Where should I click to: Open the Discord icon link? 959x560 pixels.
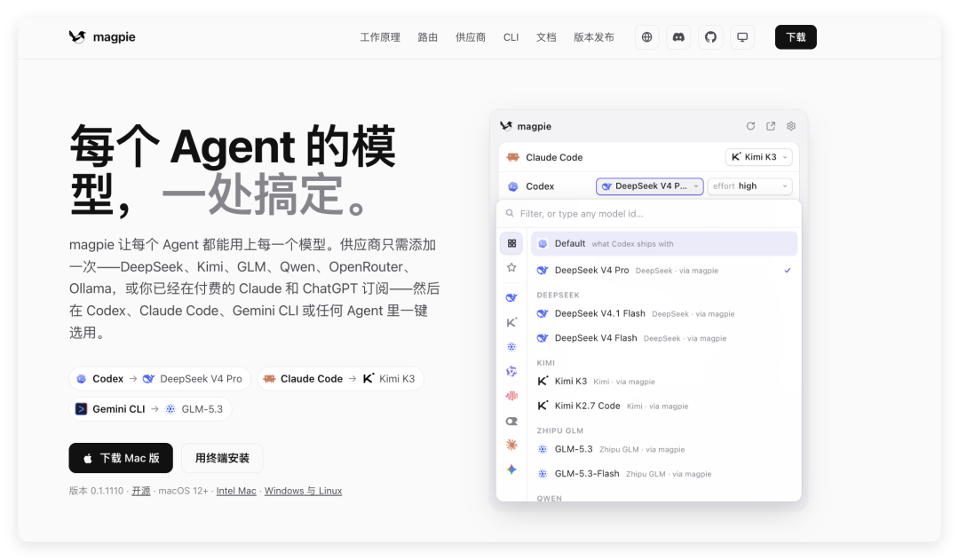(678, 37)
